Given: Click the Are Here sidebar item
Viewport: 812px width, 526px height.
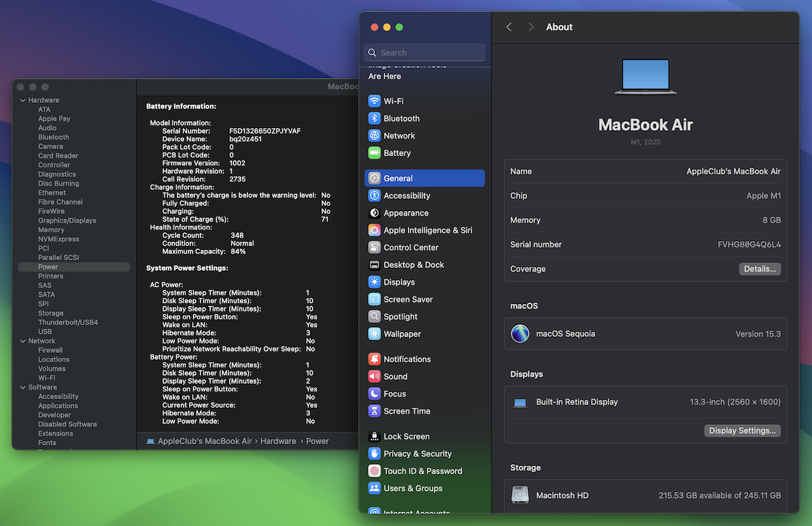Looking at the screenshot, I should [x=385, y=76].
